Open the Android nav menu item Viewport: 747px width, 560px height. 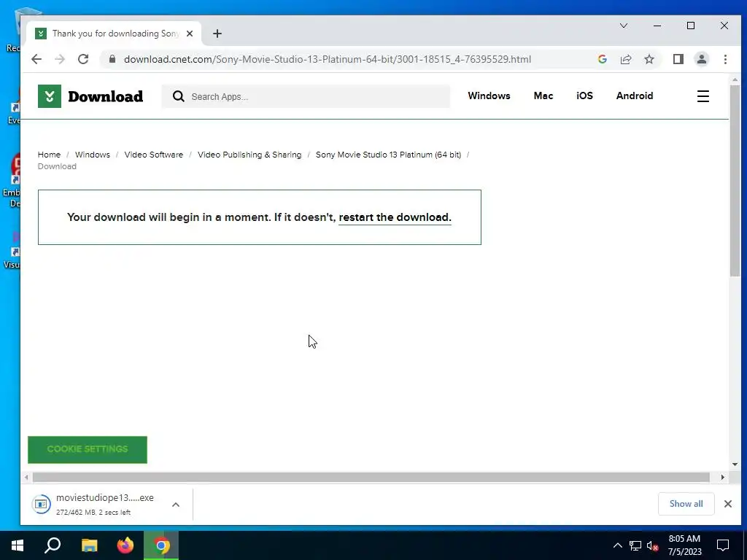(635, 96)
